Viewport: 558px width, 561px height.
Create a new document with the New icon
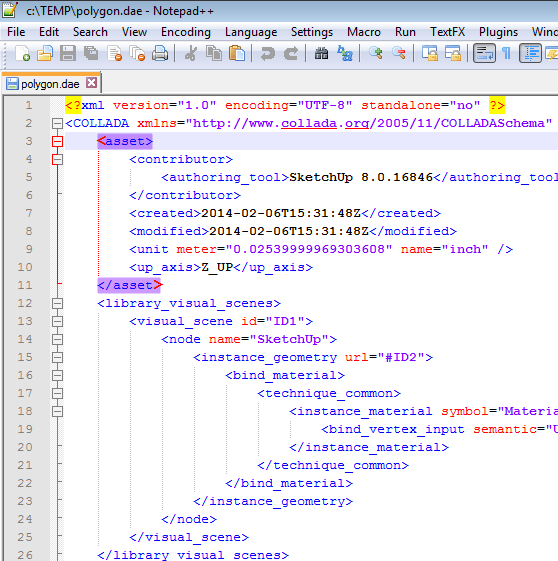pos(22,53)
